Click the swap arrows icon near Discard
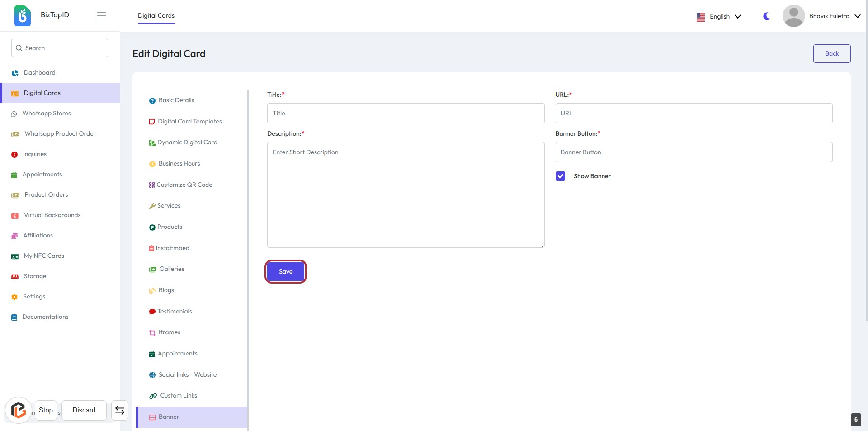Image resolution: width=868 pixels, height=431 pixels. click(120, 410)
